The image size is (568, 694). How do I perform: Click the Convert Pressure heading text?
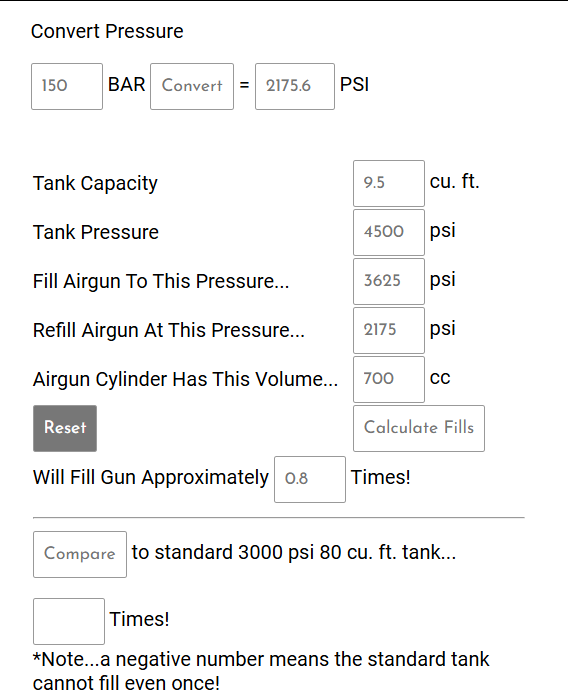click(107, 31)
